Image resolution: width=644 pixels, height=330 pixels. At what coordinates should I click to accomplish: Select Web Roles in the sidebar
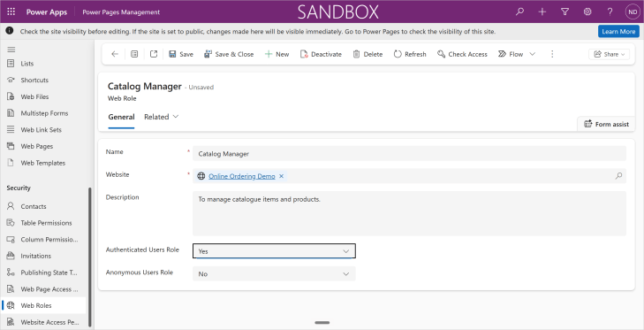[43, 305]
